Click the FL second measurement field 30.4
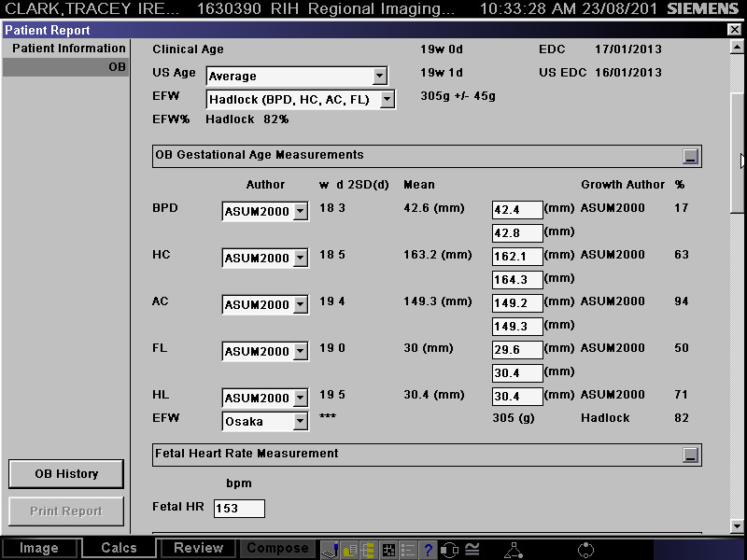Viewport: 747px width, 560px height. [517, 372]
